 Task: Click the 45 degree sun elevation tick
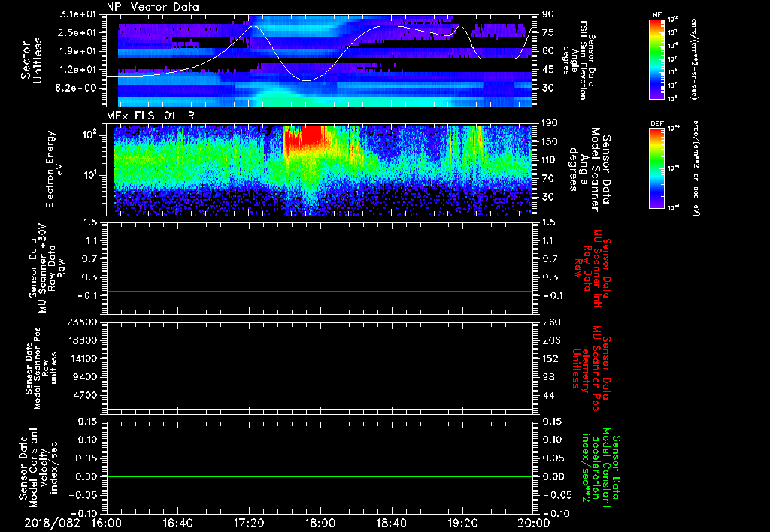pos(548,69)
